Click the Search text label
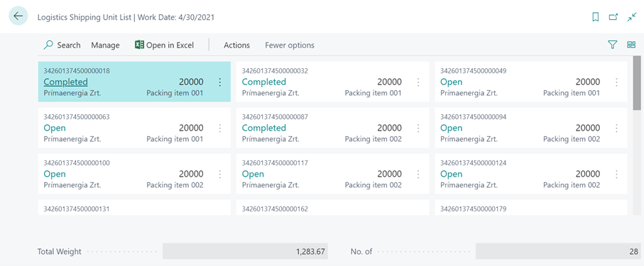Viewport: 644px width, 266px height. click(69, 45)
